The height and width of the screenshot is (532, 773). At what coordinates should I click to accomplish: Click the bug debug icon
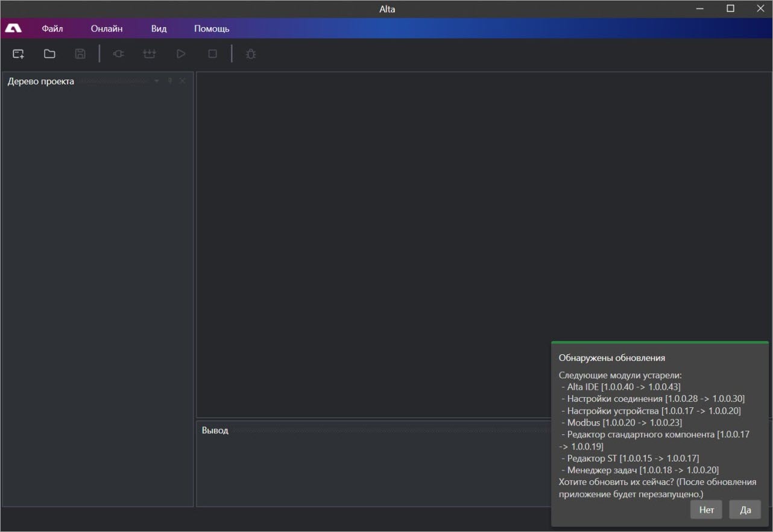click(x=251, y=54)
